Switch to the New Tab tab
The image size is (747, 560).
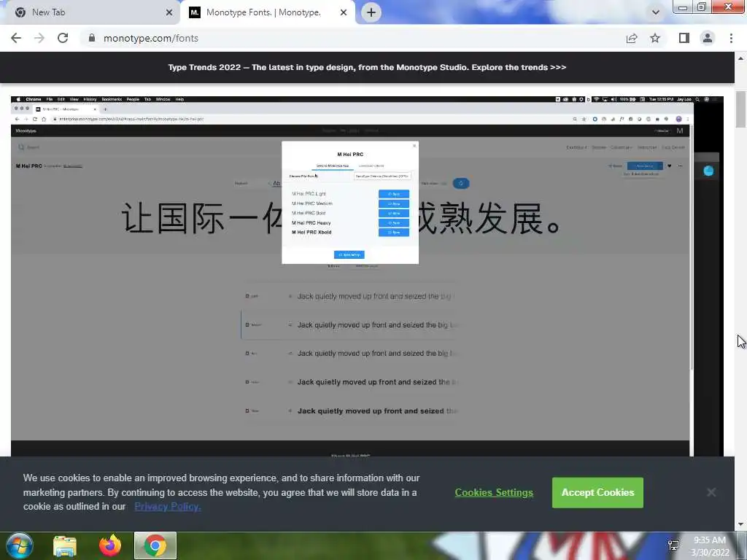(90, 12)
